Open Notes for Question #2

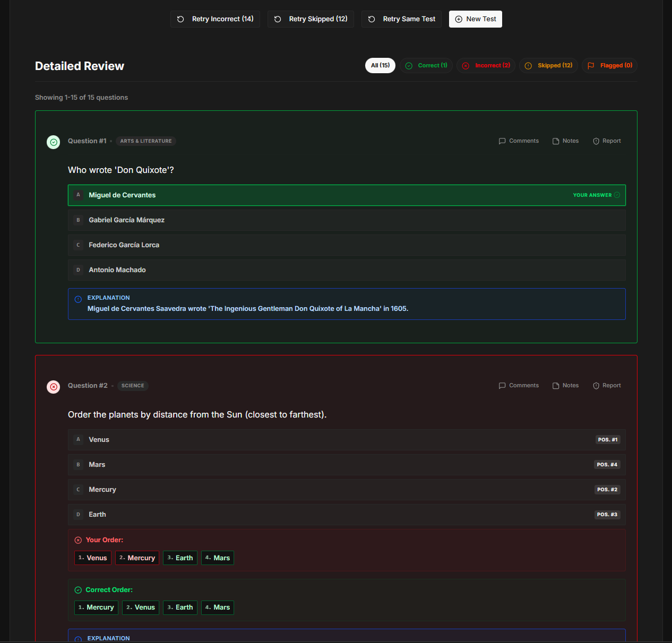click(565, 386)
